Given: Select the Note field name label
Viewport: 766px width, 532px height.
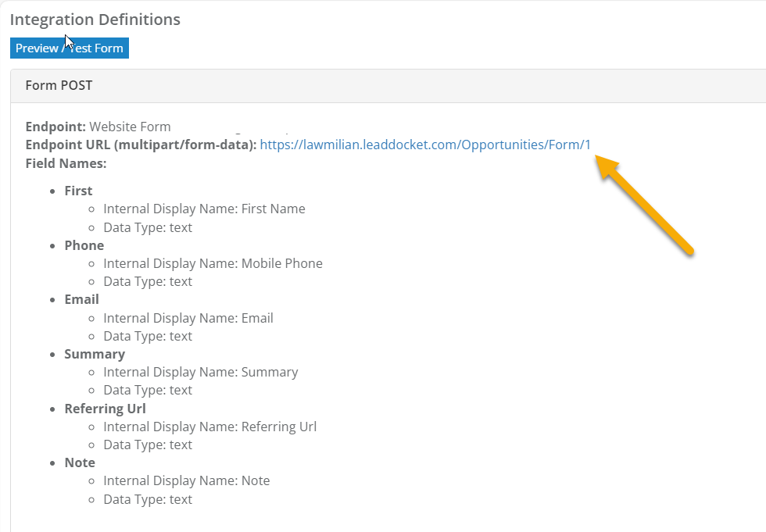Looking at the screenshot, I should tap(79, 462).
